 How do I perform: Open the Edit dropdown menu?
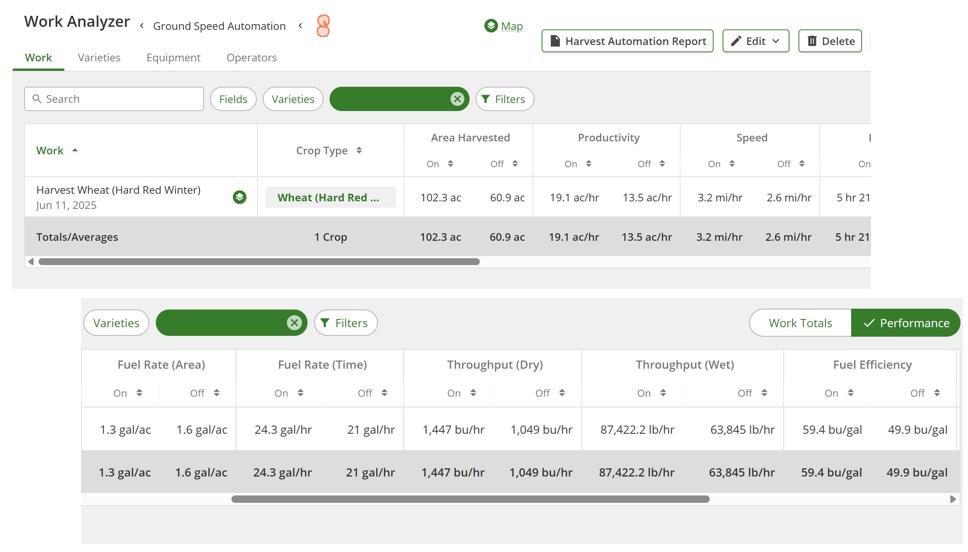755,41
